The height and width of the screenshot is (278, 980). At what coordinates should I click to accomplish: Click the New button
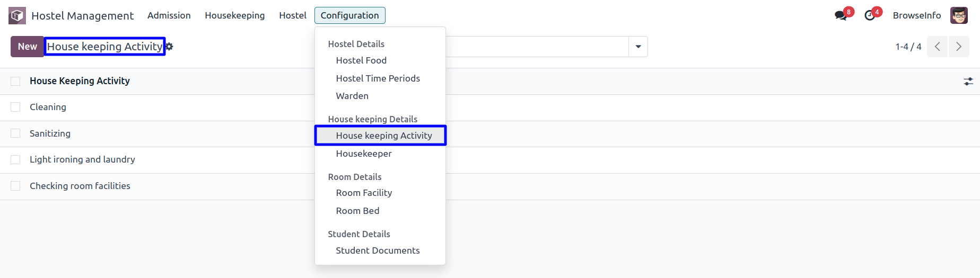(28, 47)
